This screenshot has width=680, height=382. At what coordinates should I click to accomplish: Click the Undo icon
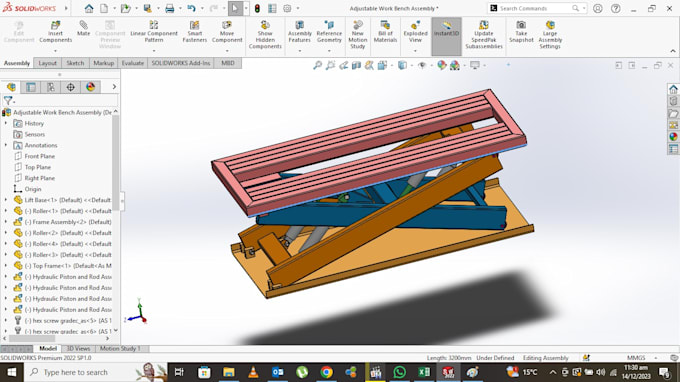191,8
